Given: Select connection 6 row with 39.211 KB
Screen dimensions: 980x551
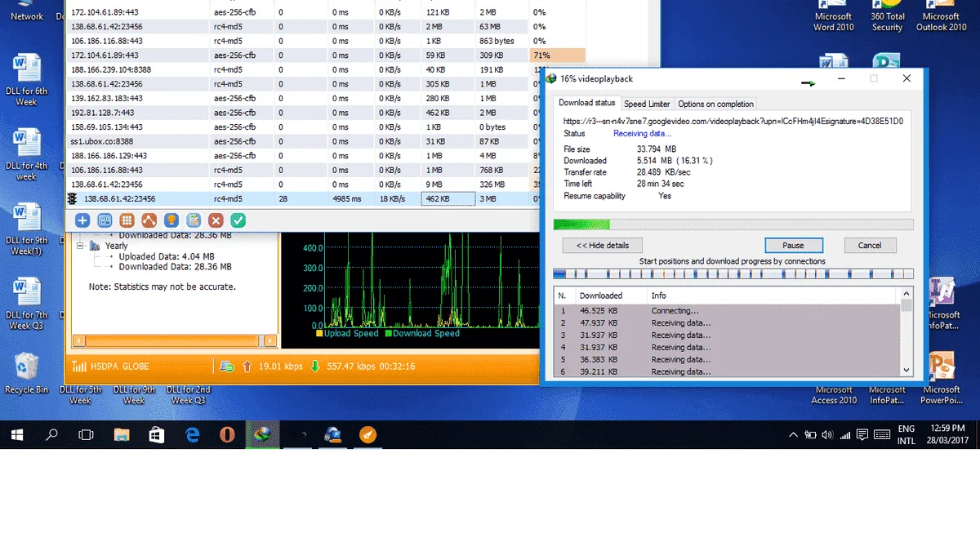Looking at the screenshot, I should [x=727, y=371].
